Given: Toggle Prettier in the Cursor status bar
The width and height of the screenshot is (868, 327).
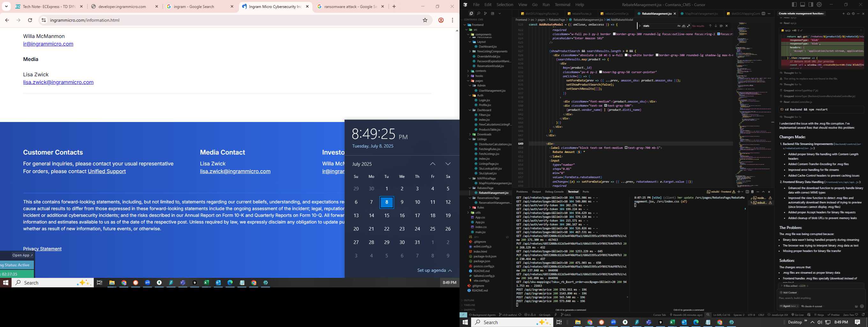Looking at the screenshot, I should click(x=833, y=315).
